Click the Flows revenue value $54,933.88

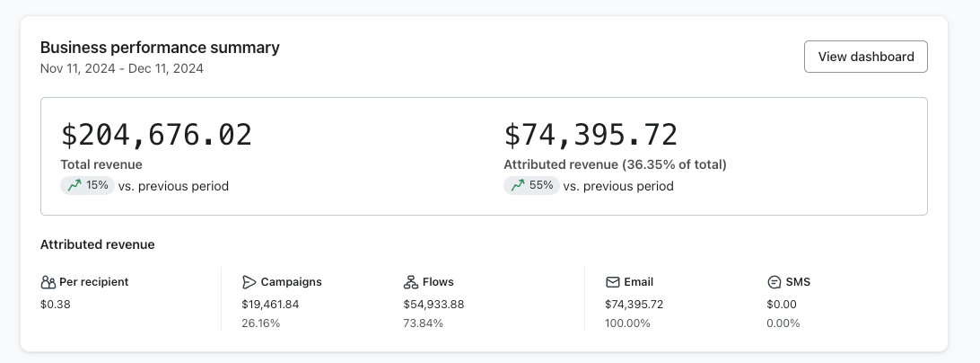433,305
